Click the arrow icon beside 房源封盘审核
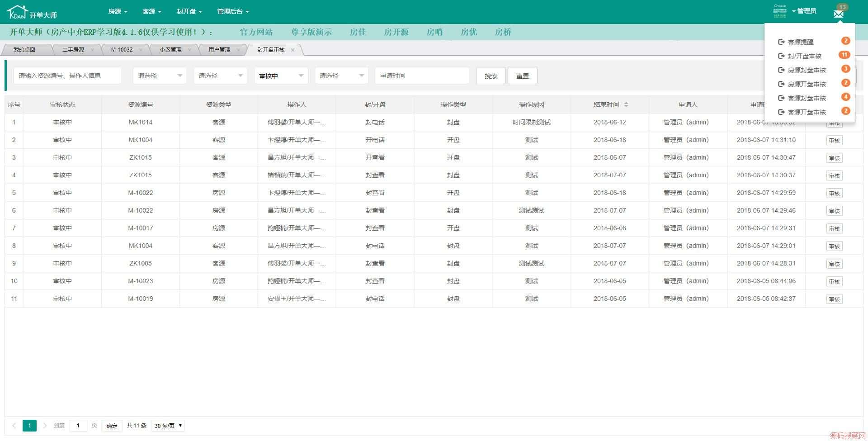Screen dimensions: 868x441 pos(781,70)
